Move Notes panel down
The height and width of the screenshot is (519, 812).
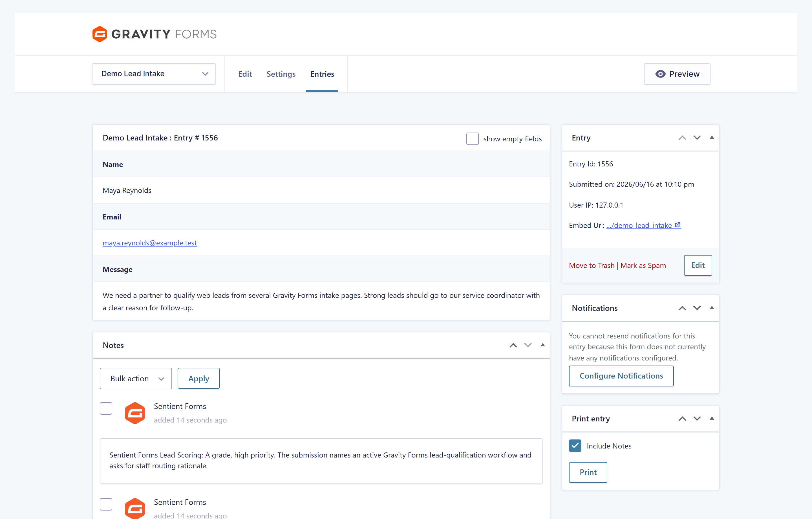(x=528, y=345)
